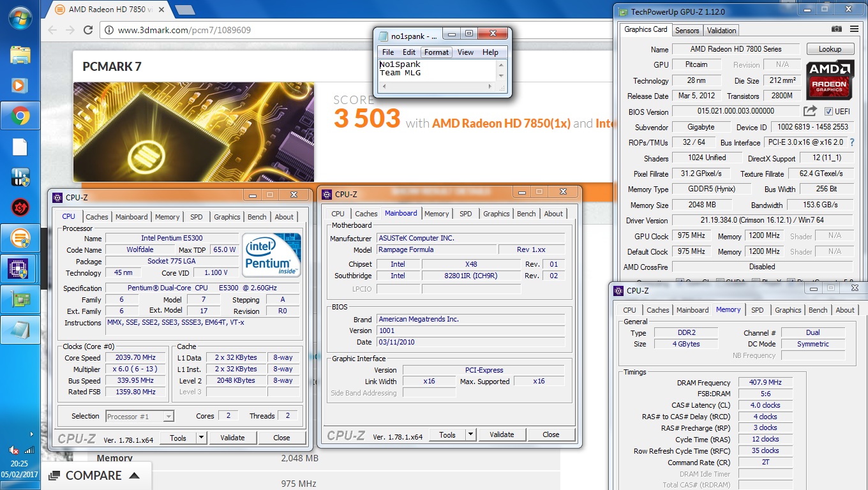Switch to the GPU-Z graphics card taskbar icon
The height and width of the screenshot is (490, 868).
[20, 299]
